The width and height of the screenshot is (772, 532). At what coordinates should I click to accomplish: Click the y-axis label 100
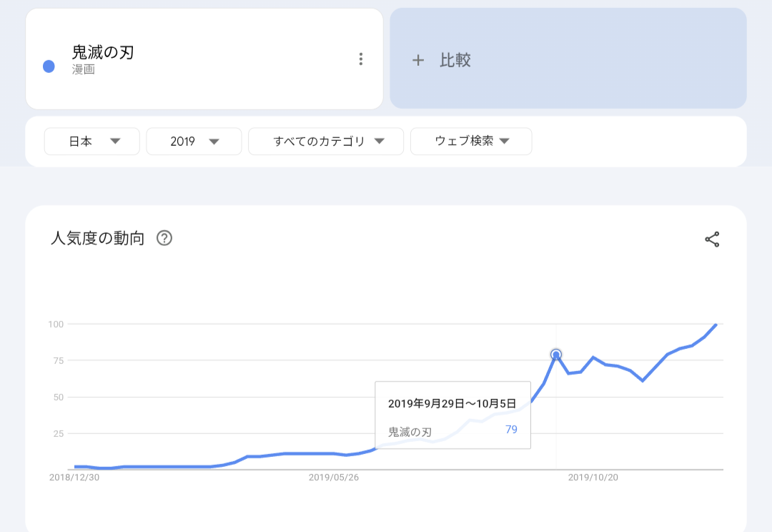pos(56,324)
